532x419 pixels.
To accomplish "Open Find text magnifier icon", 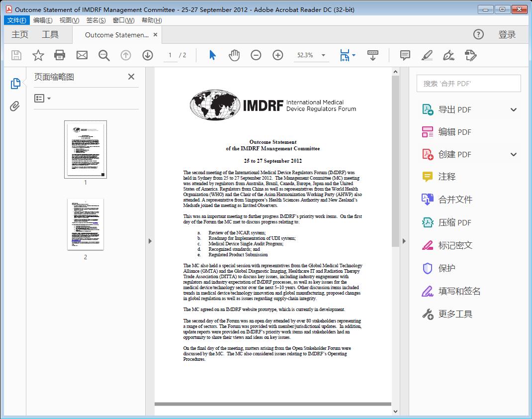I will [104, 55].
